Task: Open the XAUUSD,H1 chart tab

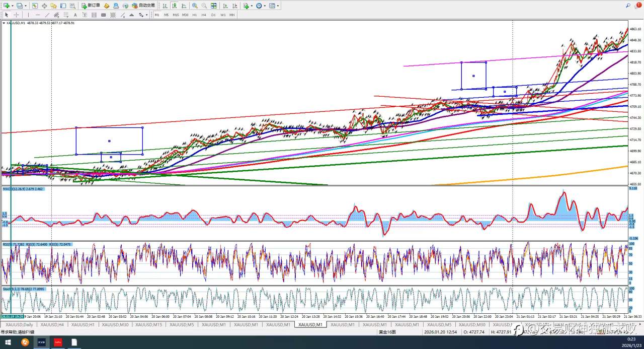Action: click(x=83, y=325)
